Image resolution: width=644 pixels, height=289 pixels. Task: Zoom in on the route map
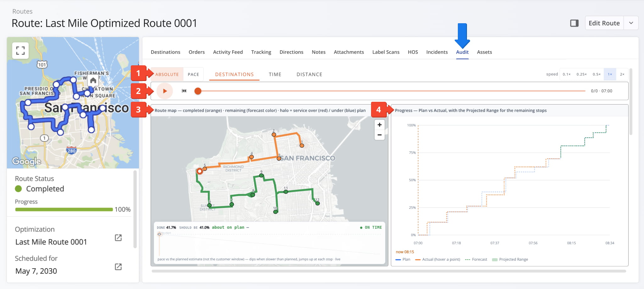click(x=380, y=125)
